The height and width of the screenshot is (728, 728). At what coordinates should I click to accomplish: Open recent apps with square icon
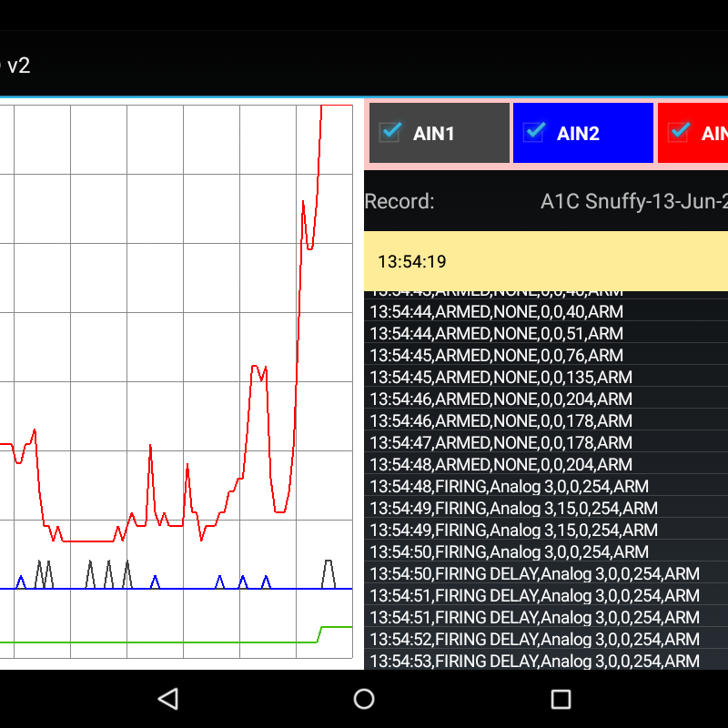[561, 699]
